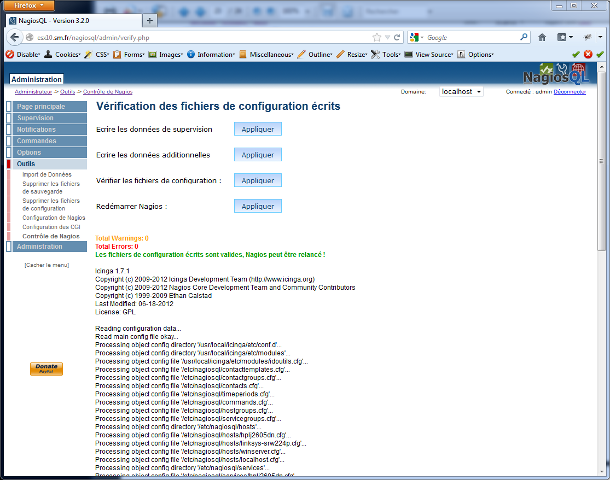Open Google search engine selector dropdown
Image resolution: width=610 pixels, height=480 pixels.
417,37
